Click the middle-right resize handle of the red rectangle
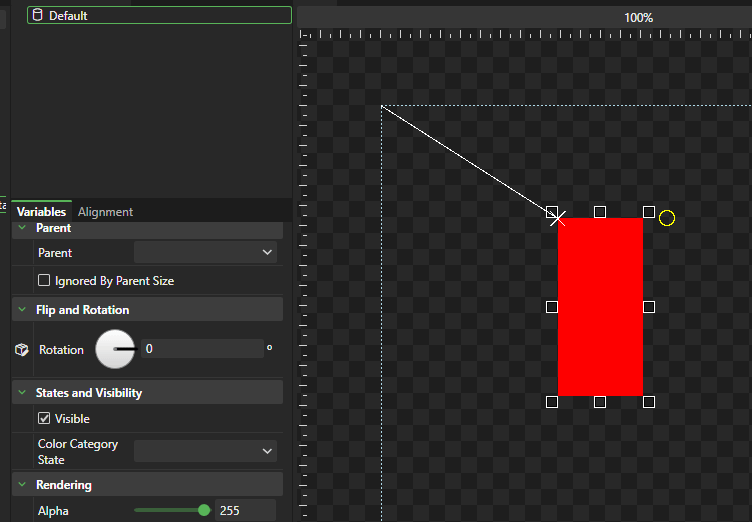Viewport: 752px width, 522px height. [649, 307]
